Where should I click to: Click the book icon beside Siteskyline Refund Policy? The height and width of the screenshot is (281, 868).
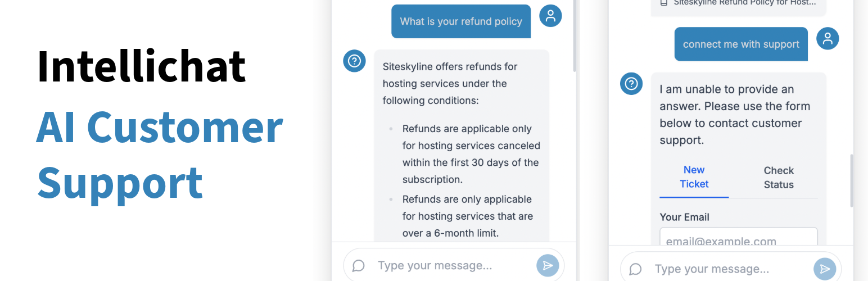tap(664, 3)
